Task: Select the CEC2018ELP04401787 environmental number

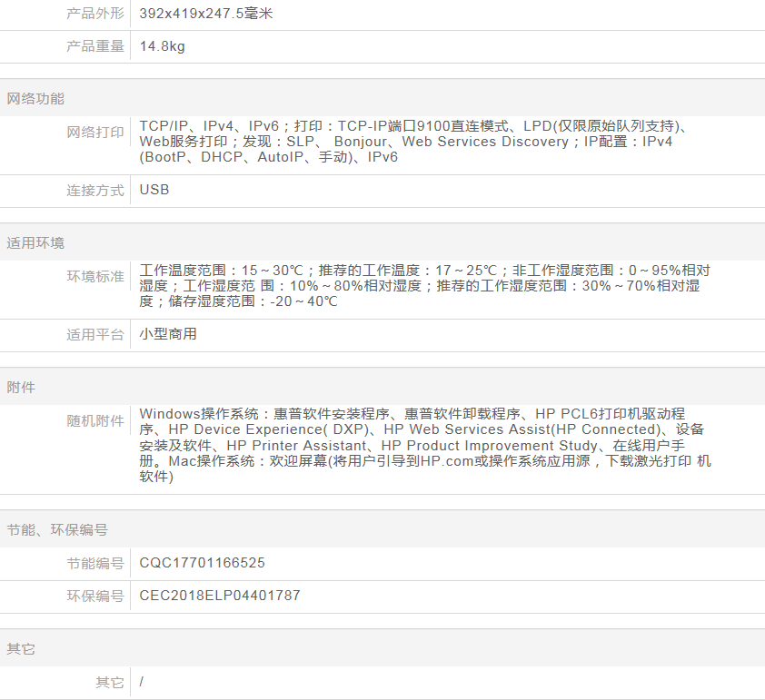Action: tap(219, 596)
